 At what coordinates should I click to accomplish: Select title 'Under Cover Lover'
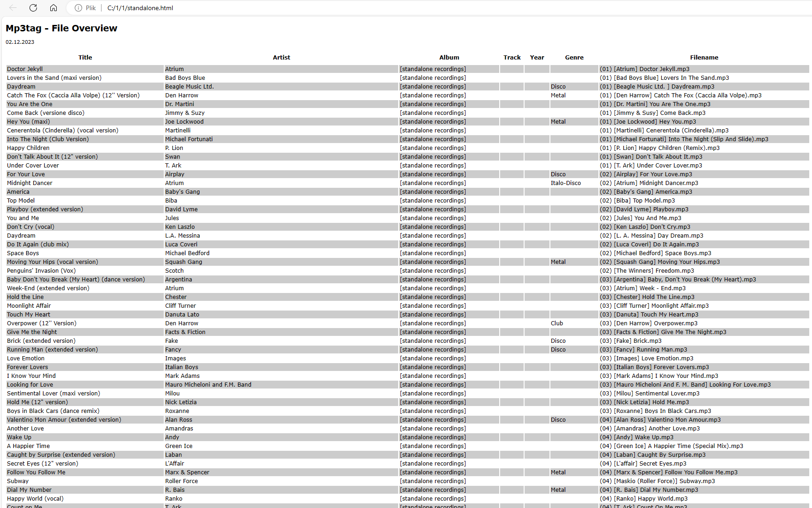[33, 166]
